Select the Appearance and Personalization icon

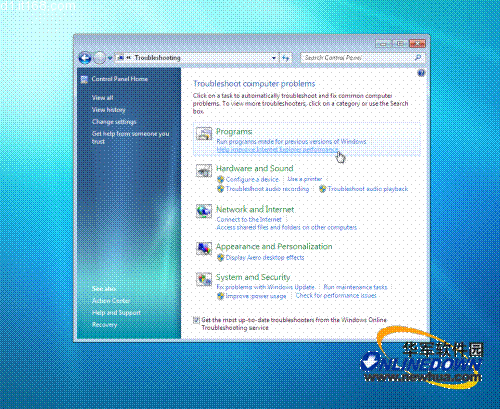pos(204,248)
